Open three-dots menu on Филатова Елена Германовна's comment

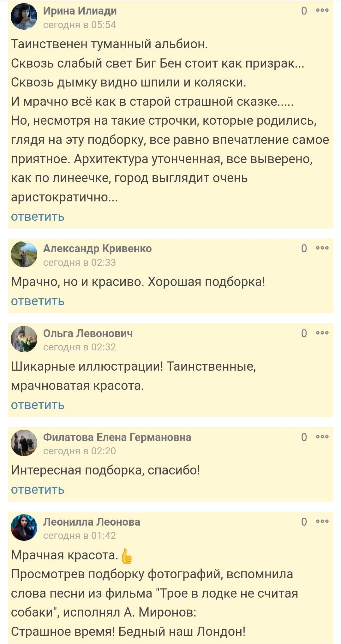coord(322,437)
